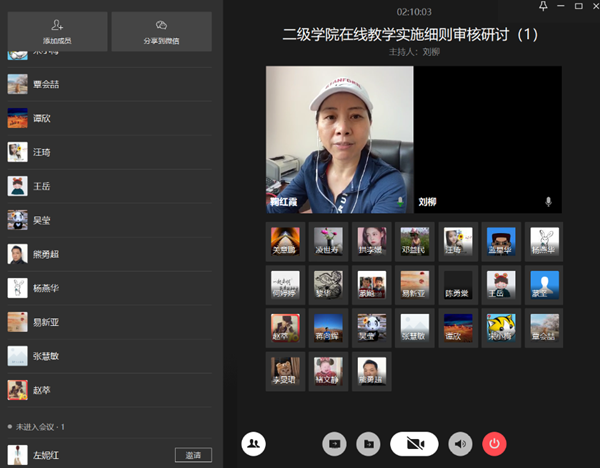Click the 添加成员 add member button
600x468 pixels.
click(55, 31)
